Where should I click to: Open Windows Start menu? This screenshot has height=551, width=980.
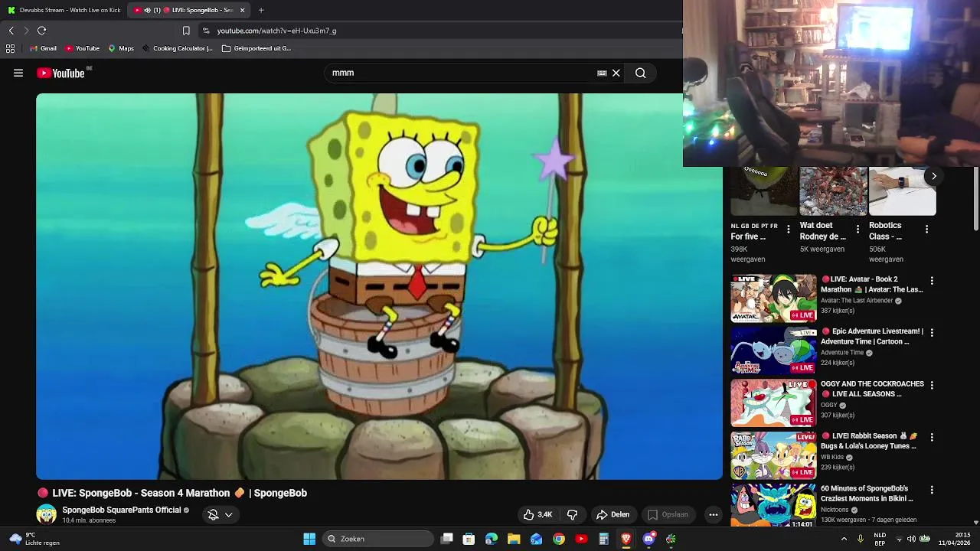309,539
